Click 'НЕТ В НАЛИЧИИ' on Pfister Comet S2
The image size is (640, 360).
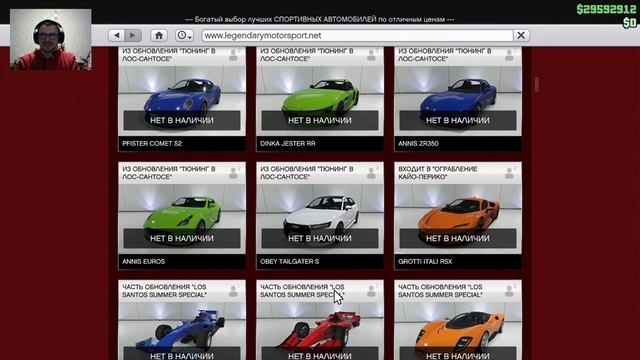tap(182, 120)
